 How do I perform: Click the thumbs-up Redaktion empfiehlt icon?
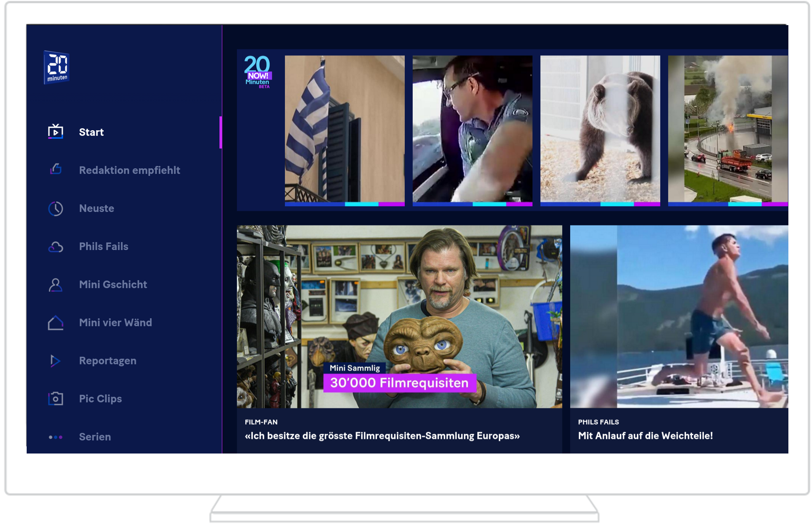56,169
